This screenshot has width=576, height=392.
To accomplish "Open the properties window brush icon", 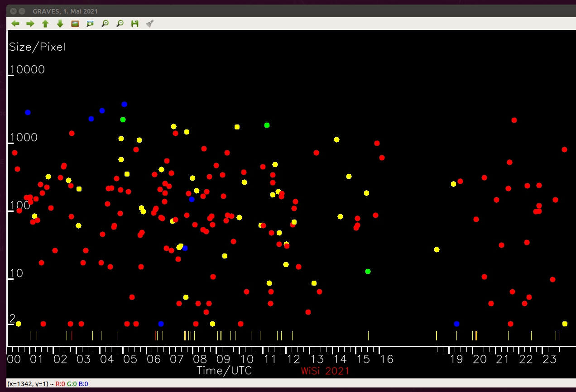I will [x=150, y=24].
